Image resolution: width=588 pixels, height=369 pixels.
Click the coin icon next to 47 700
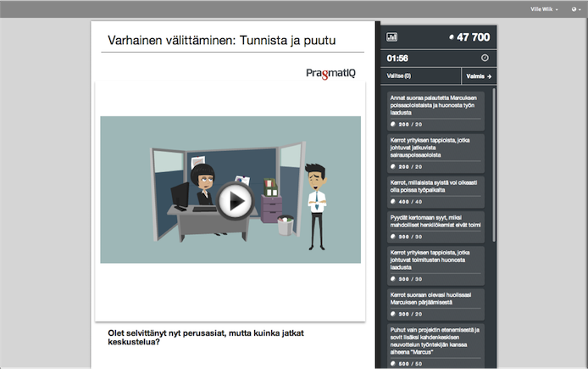tap(451, 37)
